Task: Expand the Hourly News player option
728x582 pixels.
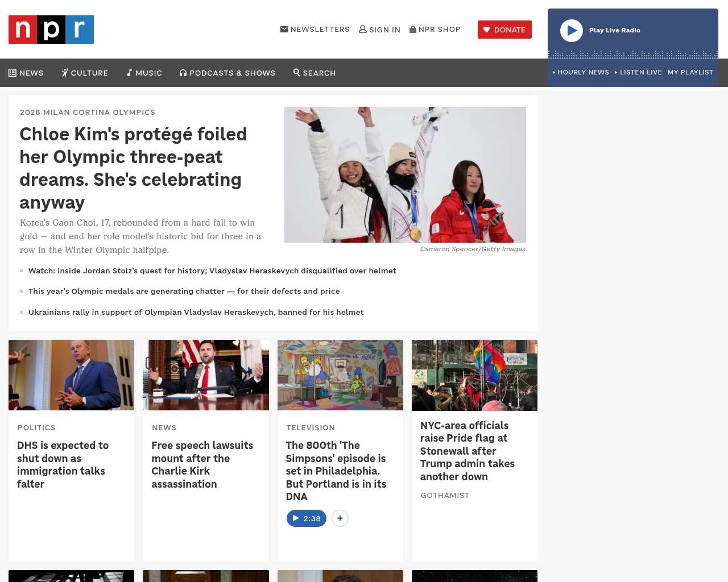Action: coord(581,72)
